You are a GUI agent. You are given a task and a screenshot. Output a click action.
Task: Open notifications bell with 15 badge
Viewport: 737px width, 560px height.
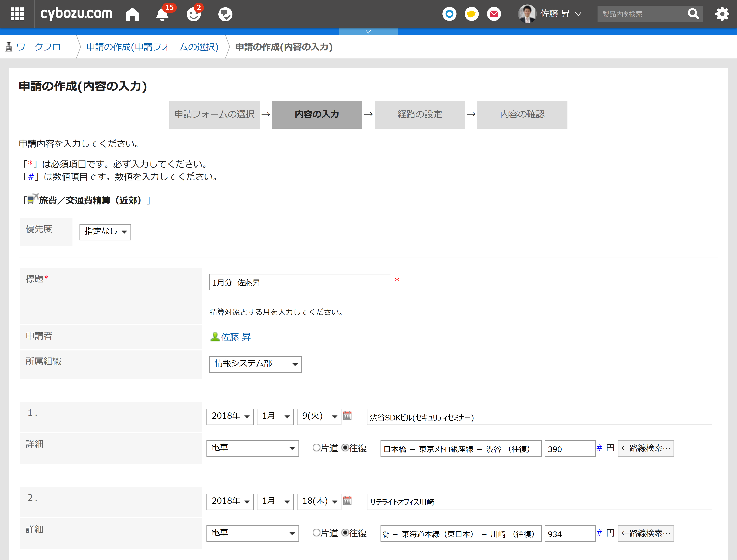[x=162, y=14]
